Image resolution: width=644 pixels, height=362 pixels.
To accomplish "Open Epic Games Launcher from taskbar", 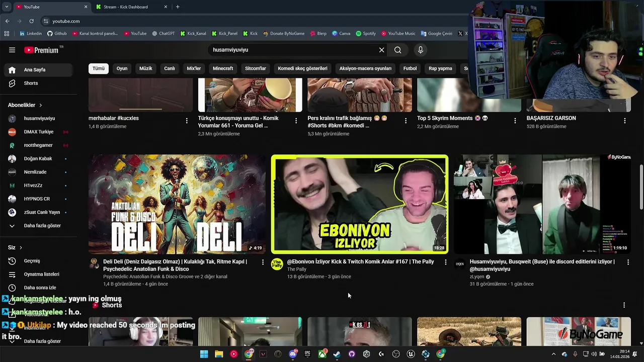I will pyautogui.click(x=307, y=354).
